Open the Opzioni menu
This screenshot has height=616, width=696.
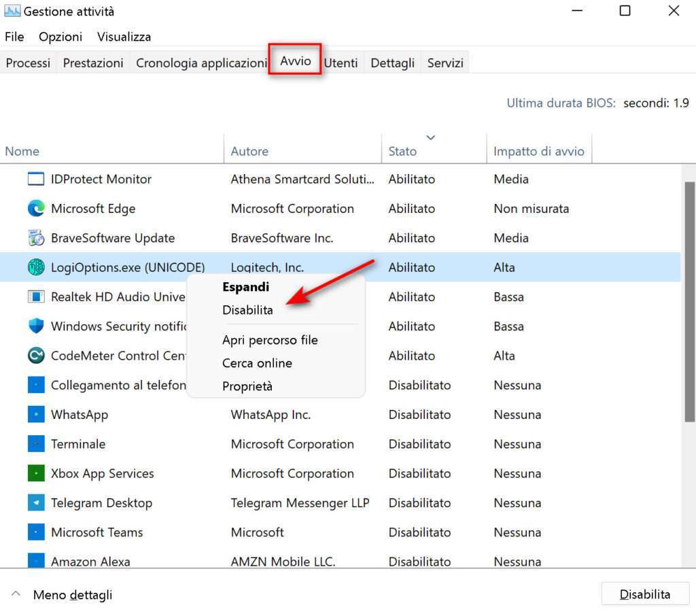(x=60, y=37)
